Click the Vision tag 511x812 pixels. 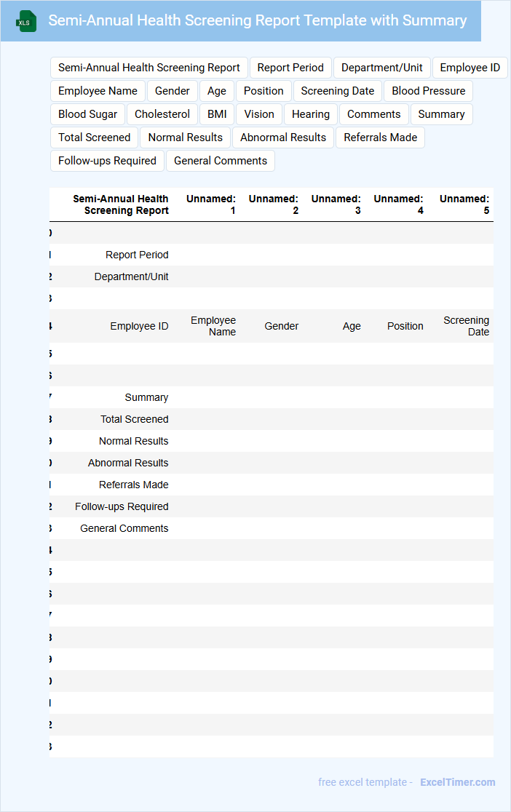[259, 114]
